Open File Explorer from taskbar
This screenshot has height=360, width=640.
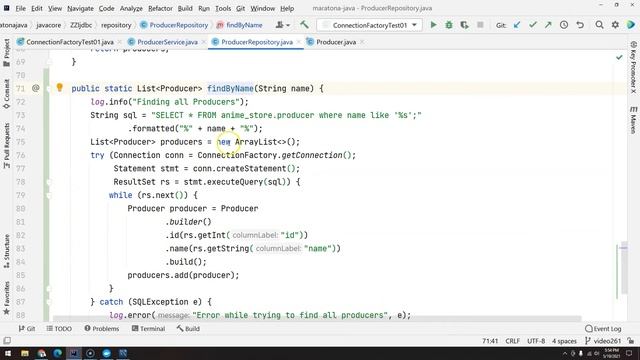tap(24, 353)
